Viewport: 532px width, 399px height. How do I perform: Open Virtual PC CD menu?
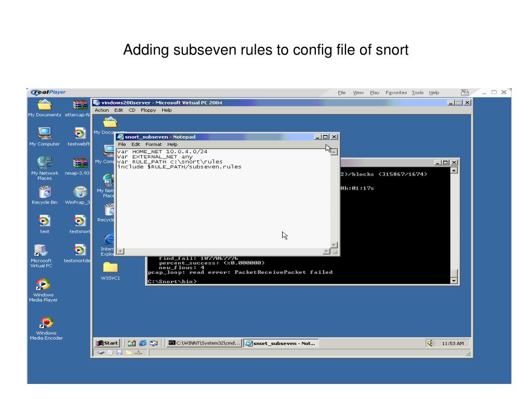132,110
